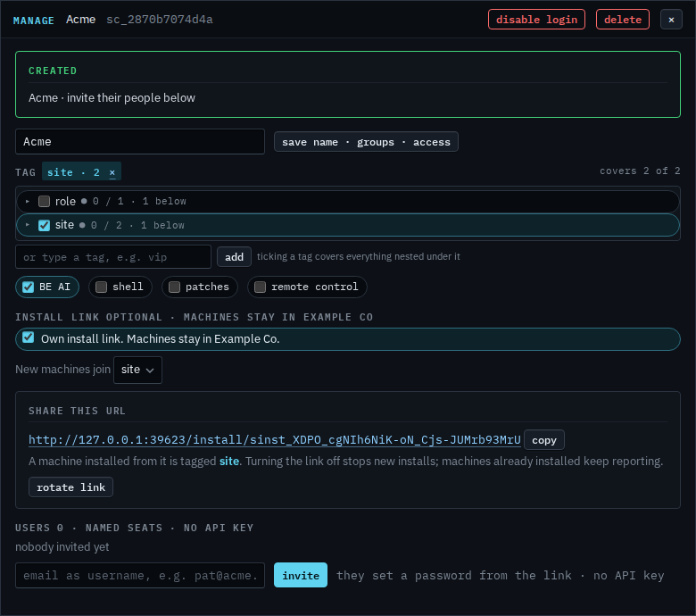Viewport: 696px width, 616px height.
Task: Click 'ticking a tag covers everything' hint
Action: click(358, 257)
